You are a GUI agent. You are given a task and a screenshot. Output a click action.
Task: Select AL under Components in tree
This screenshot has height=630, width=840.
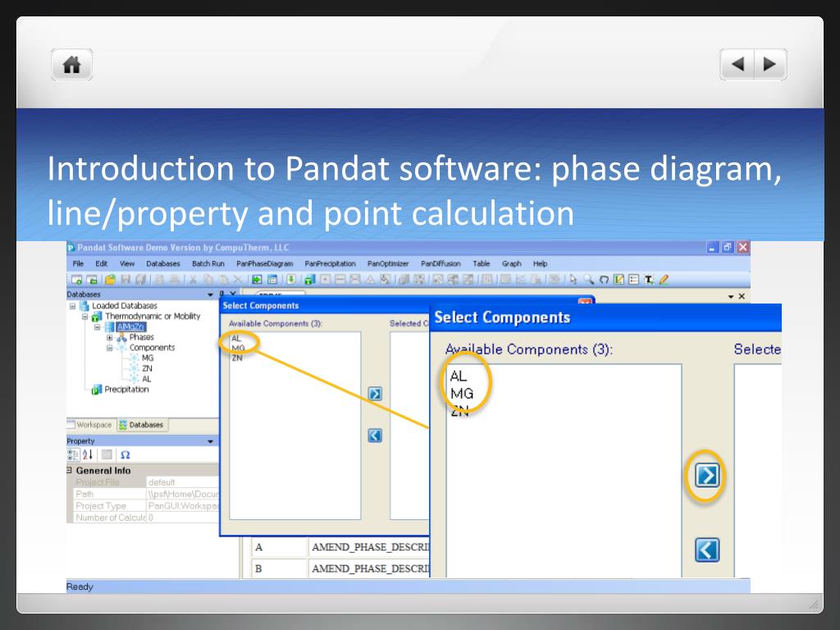tap(146, 379)
